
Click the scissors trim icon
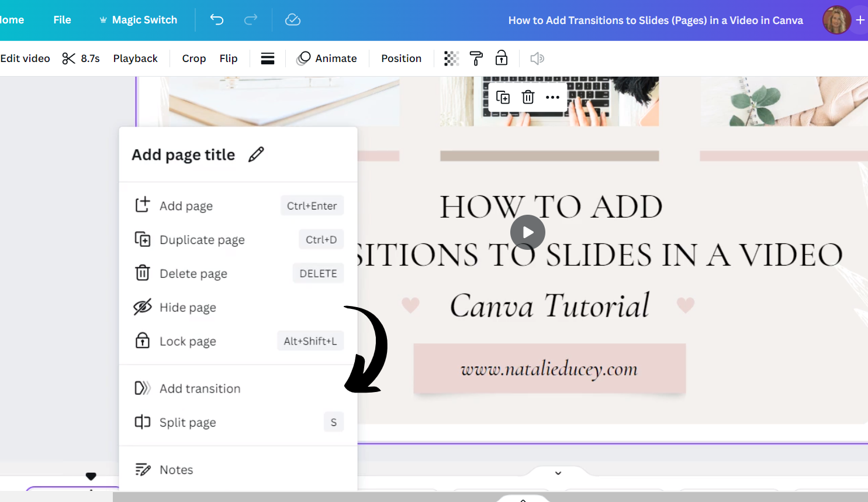point(69,59)
